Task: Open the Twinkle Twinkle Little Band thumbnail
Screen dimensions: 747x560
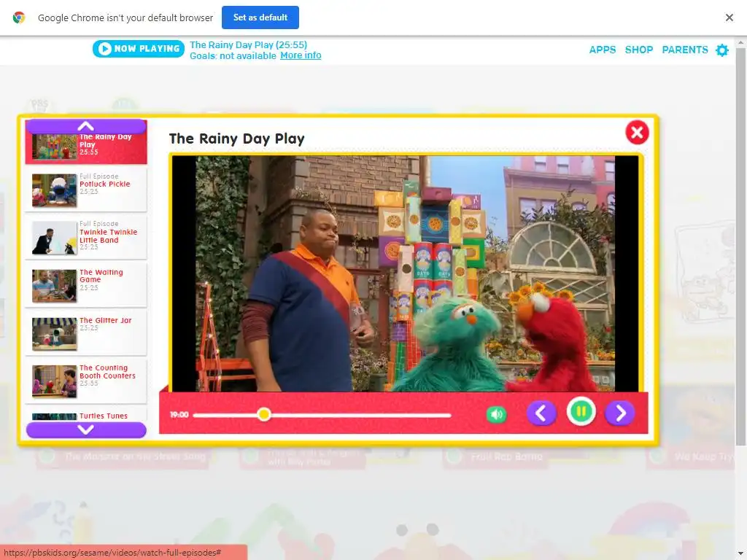Action: pos(54,238)
